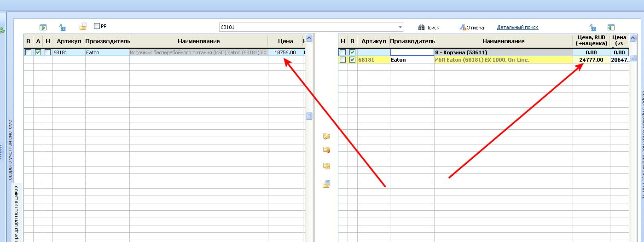This screenshot has height=242, width=644.
Task: Click the Отмена button
Action: point(472,28)
